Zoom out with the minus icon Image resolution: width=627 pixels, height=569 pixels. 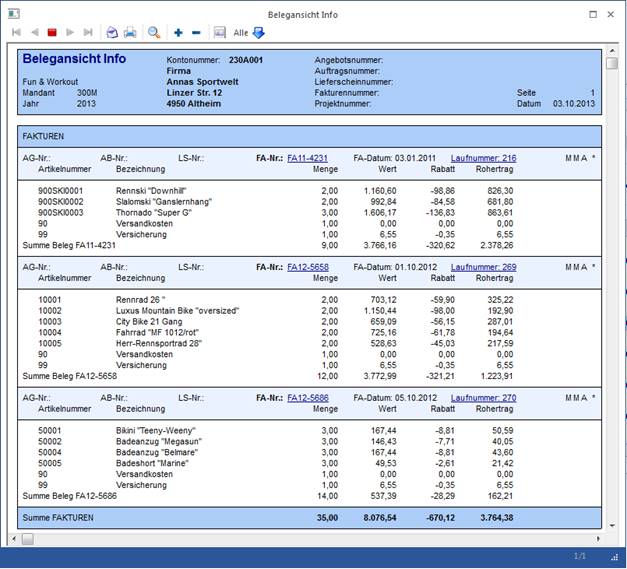coord(196,33)
